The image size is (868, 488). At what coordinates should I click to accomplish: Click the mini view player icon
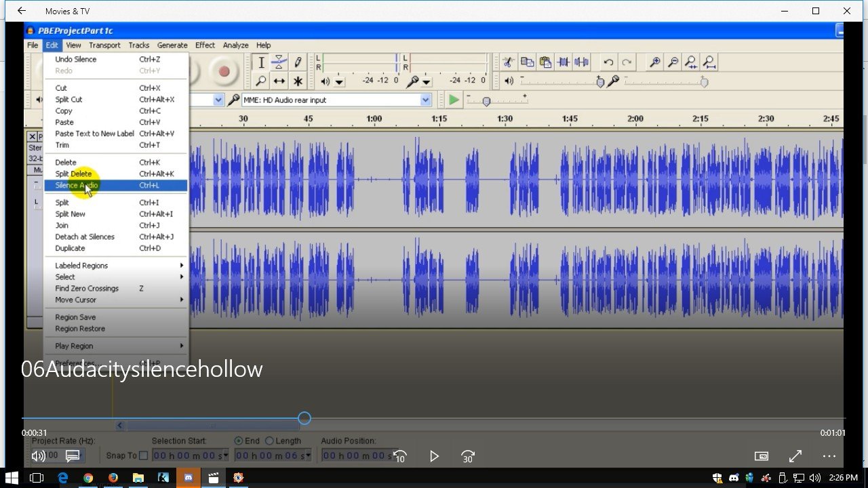tap(762, 456)
